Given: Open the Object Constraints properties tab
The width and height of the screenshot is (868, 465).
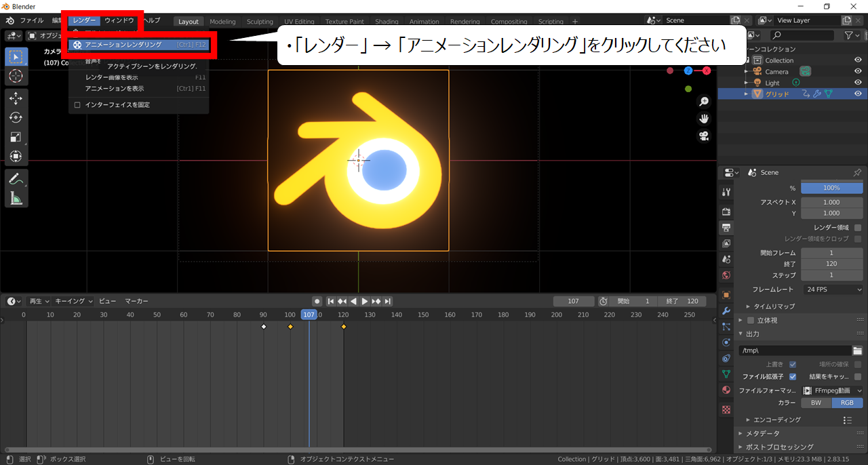Looking at the screenshot, I should coord(726,358).
